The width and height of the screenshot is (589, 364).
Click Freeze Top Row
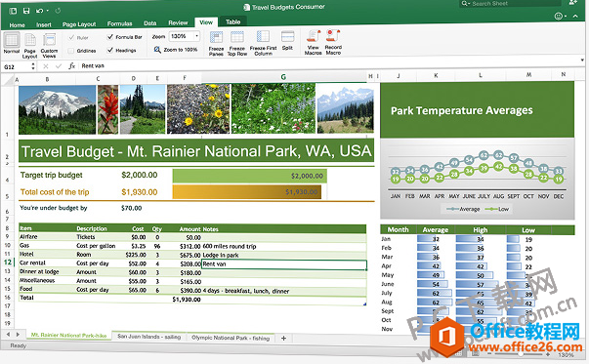point(237,44)
